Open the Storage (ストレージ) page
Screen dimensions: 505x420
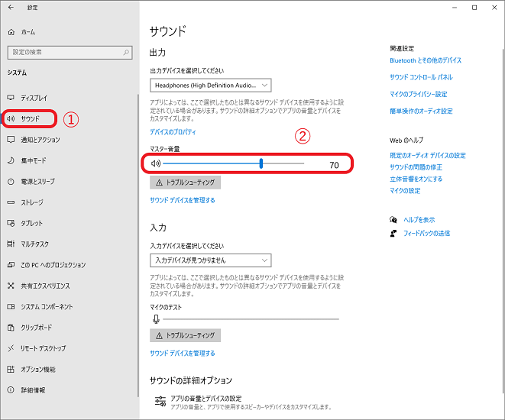pos(32,202)
